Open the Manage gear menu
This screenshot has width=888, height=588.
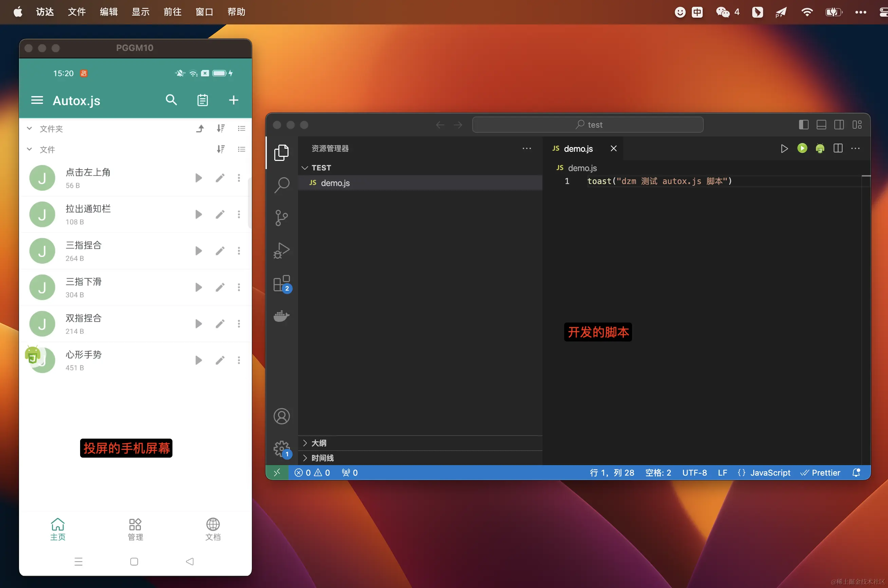point(281,448)
